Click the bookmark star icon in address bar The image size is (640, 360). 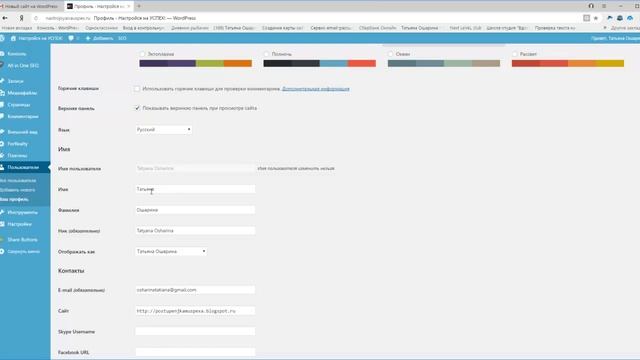596,18
